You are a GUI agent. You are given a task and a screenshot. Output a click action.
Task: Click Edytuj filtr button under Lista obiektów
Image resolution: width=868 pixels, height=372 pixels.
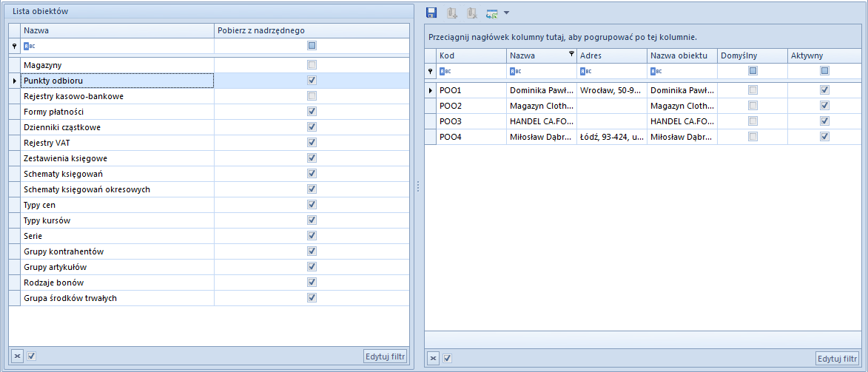point(386,356)
